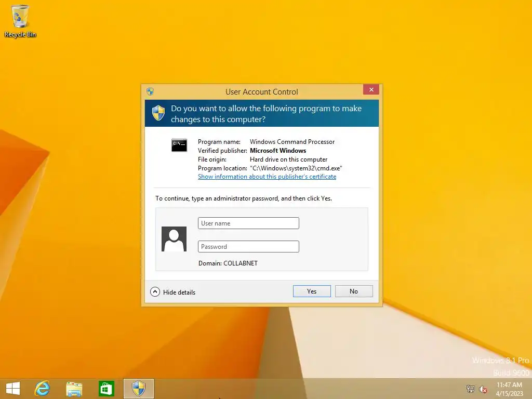This screenshot has width=532, height=399.
Task: Click the "Domain: COLLABNET" text
Action: click(228, 263)
